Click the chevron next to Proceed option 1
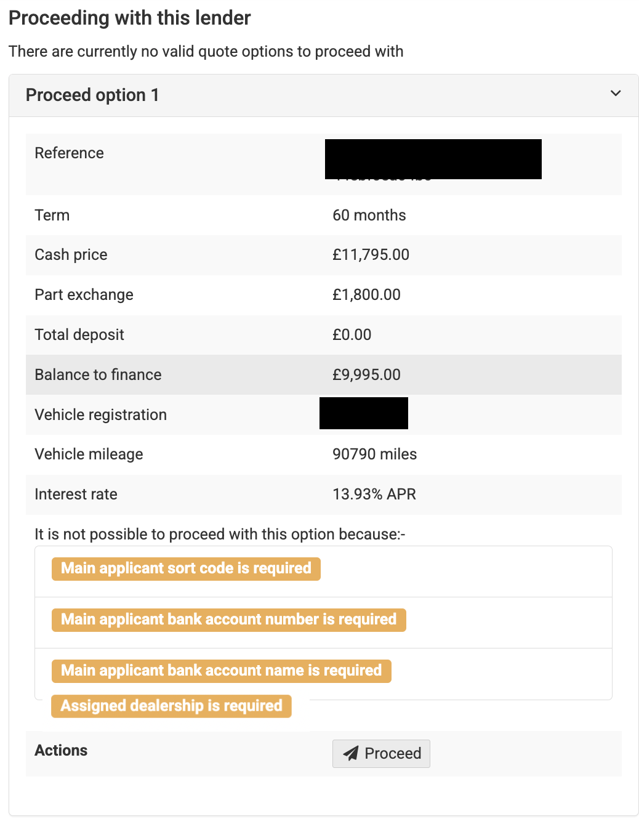The image size is (639, 840). [616, 94]
